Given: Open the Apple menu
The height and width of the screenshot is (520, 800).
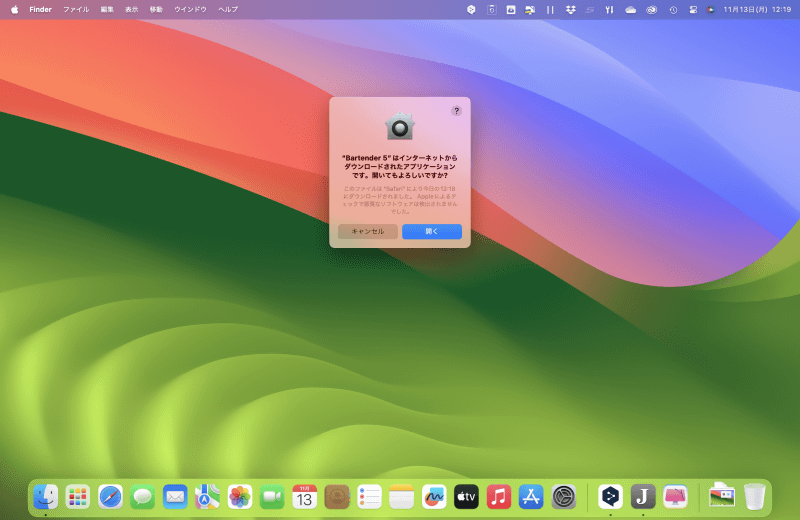Looking at the screenshot, I should 14,9.
